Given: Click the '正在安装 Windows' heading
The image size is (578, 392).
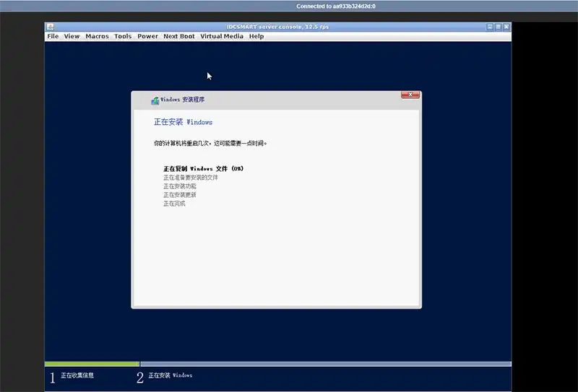Looking at the screenshot, I should click(x=183, y=122).
